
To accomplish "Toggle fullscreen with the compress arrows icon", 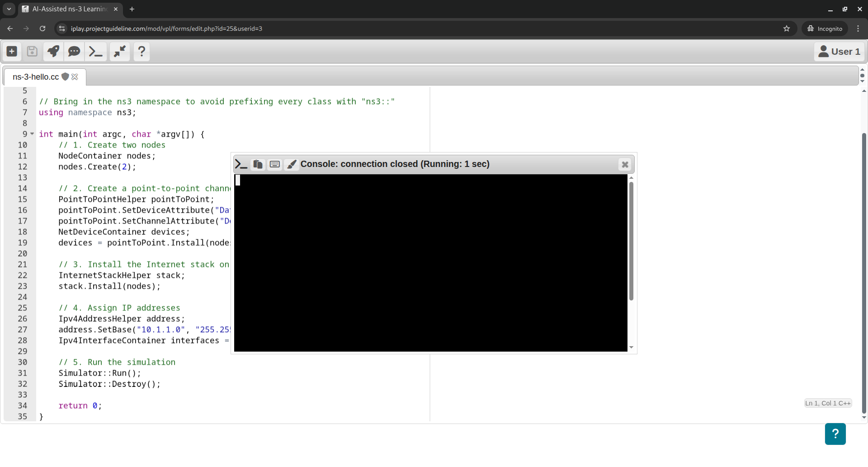I will pos(120,52).
